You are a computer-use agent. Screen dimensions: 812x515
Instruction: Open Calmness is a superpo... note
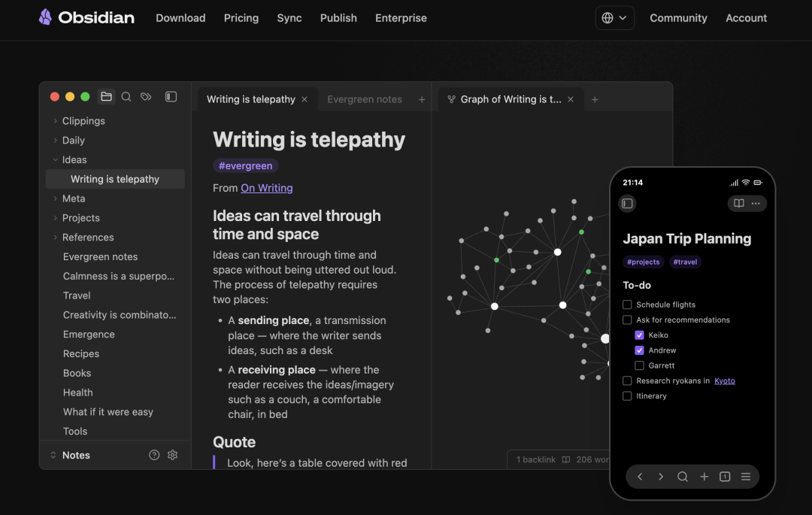click(x=119, y=276)
